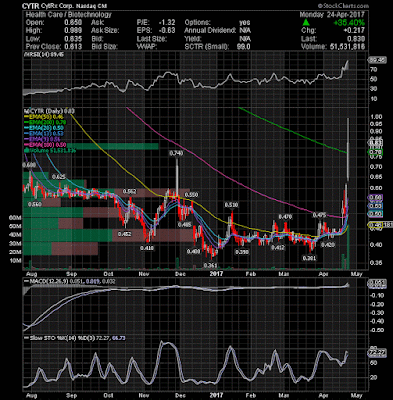Click the EPS value -0.63
The height and width of the screenshot is (400, 393).
167,31
